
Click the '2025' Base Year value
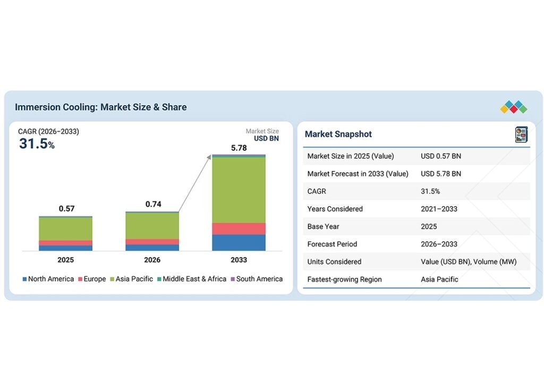[x=429, y=226]
